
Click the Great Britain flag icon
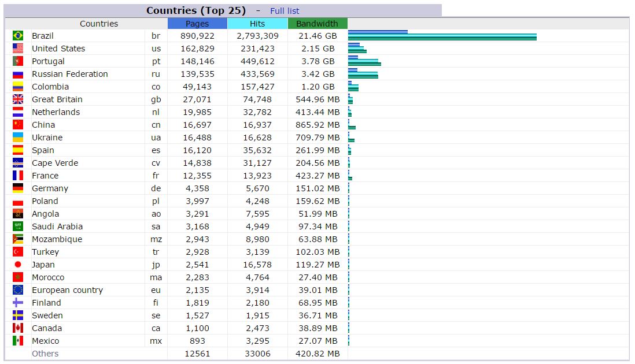pyautogui.click(x=18, y=99)
